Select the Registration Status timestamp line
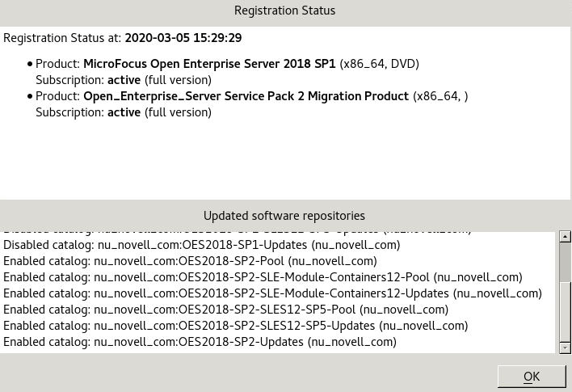The image size is (572, 392). 123,38
